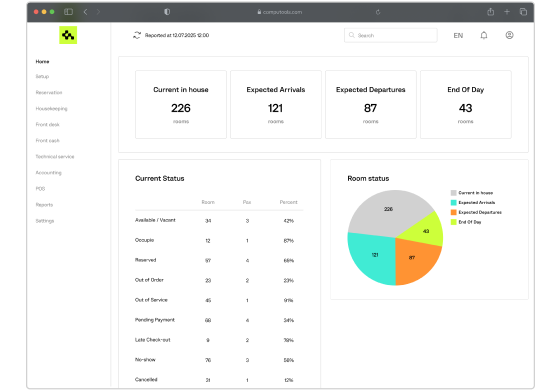Click the Percent column header

(x=288, y=202)
